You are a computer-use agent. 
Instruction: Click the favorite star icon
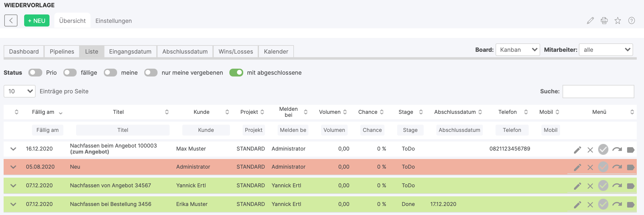pyautogui.click(x=618, y=21)
